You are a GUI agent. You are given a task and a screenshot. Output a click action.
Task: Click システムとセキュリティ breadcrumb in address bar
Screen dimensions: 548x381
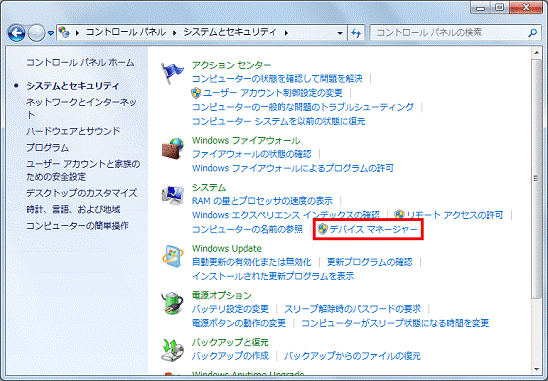click(x=230, y=33)
